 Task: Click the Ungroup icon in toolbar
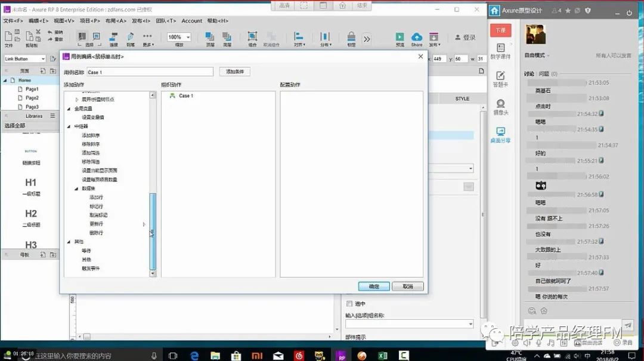271,36
